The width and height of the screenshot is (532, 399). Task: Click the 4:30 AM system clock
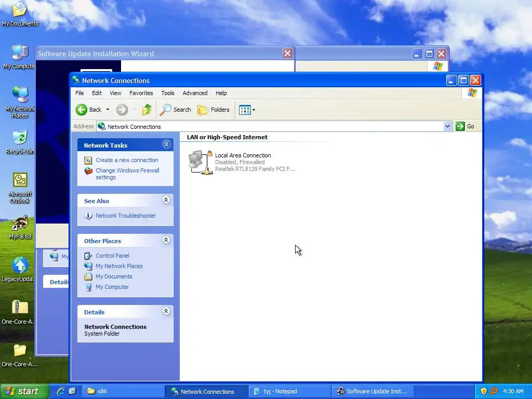point(513,391)
